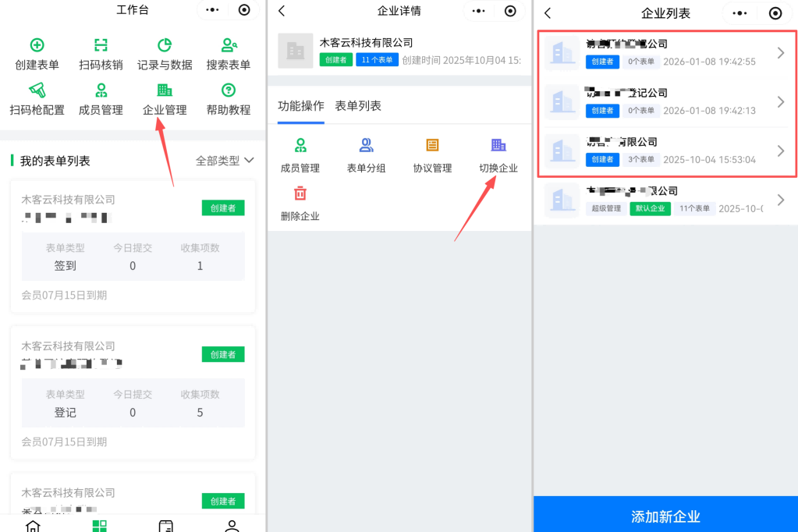Select the enterprise tagged 默认企业
This screenshot has height=532, width=798.
point(665,200)
